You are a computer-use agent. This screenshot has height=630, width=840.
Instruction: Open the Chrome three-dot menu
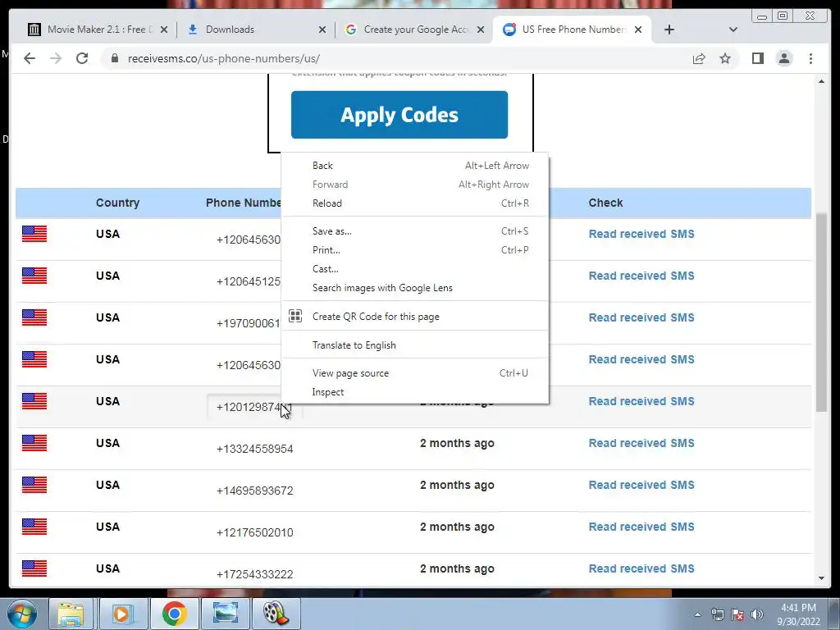coord(810,58)
